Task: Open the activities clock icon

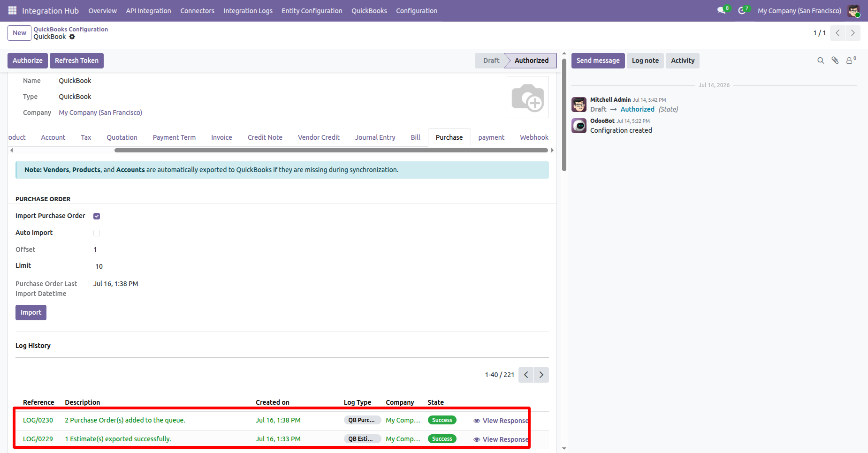Action: [x=742, y=10]
